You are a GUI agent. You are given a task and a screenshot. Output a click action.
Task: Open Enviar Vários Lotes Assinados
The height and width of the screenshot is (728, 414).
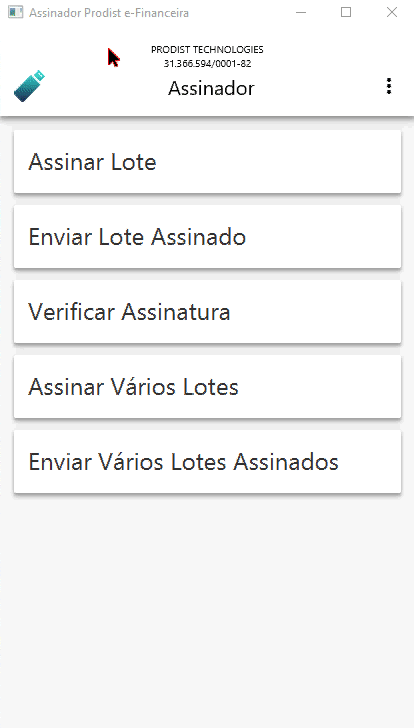point(207,462)
